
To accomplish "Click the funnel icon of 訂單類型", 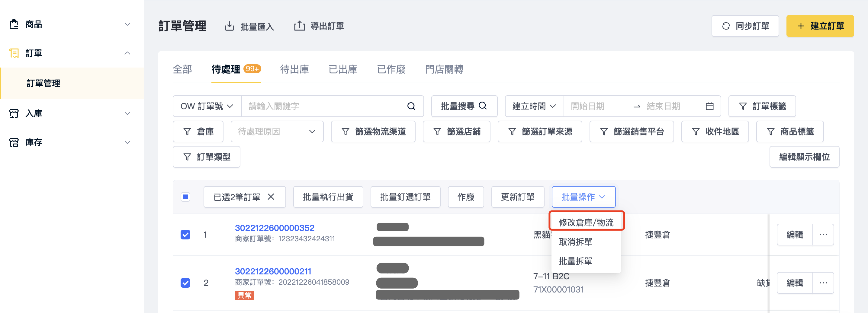I will click(187, 157).
